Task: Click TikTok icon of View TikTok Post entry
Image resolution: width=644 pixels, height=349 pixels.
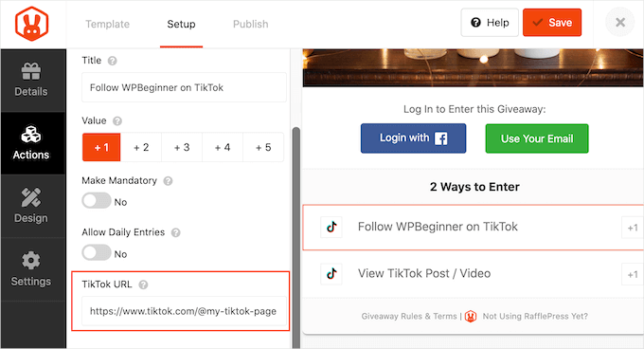Action: pyautogui.click(x=331, y=273)
